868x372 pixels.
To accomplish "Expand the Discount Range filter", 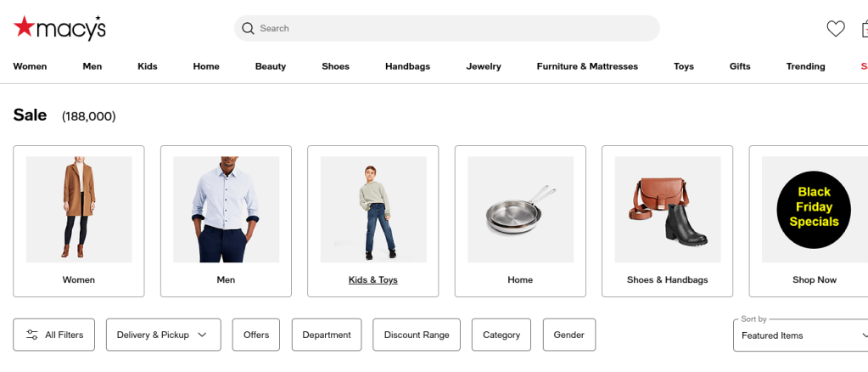I will pyautogui.click(x=417, y=335).
